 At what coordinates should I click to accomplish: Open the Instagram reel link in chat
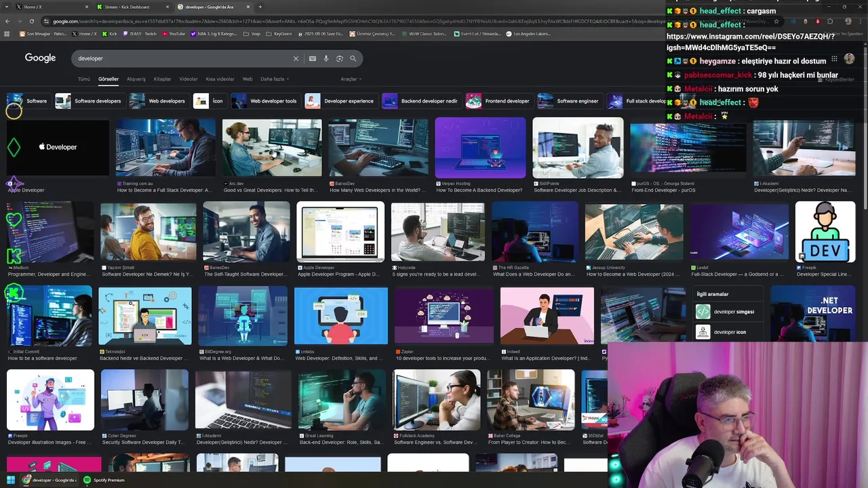tap(751, 42)
